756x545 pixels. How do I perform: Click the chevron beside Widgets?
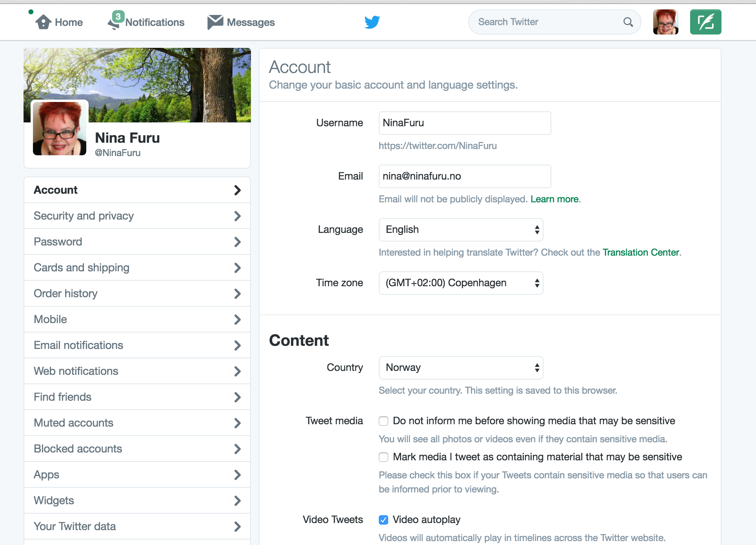pyautogui.click(x=237, y=501)
